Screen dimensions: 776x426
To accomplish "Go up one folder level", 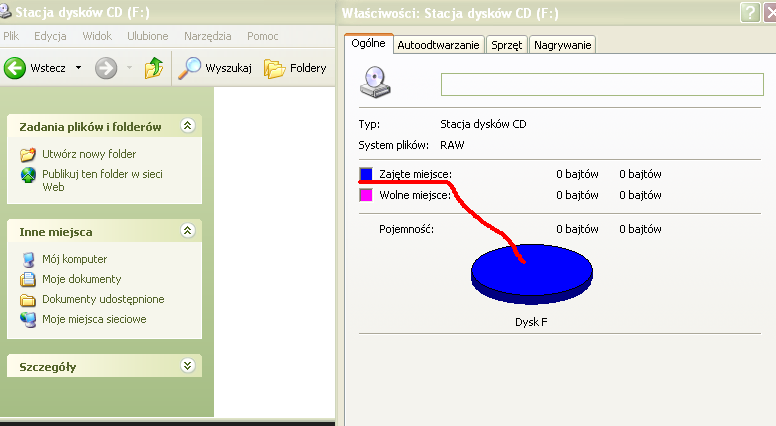I will [154, 68].
